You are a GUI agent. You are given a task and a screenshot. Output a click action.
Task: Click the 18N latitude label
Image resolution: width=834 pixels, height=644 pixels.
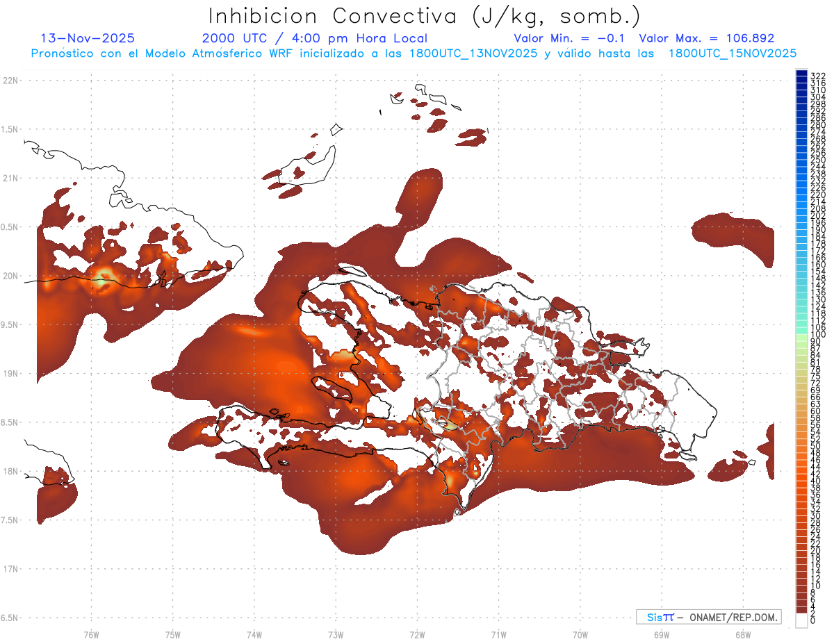pyautogui.click(x=10, y=471)
